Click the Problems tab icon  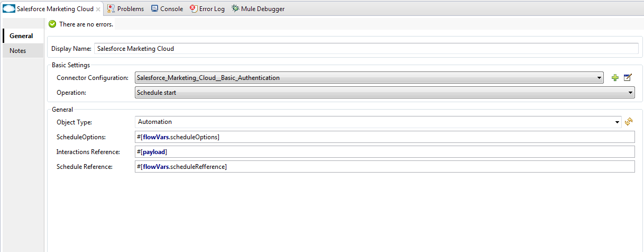click(111, 9)
